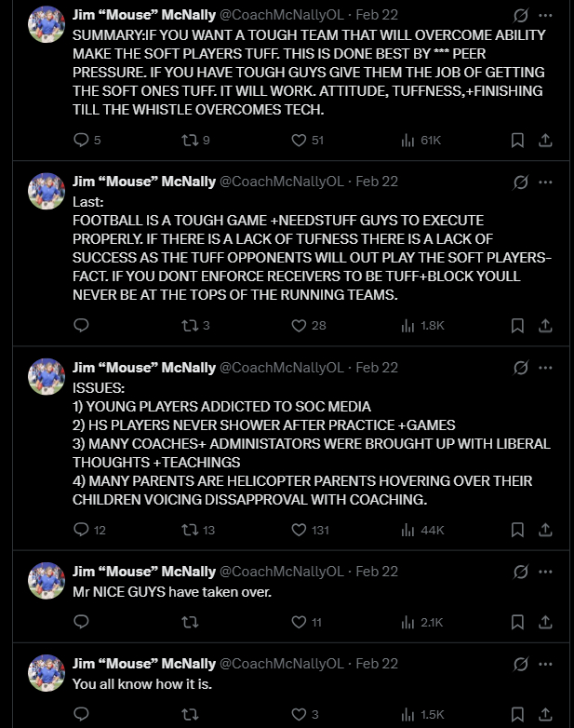Reply to the ISSUES tweet with 12 replies
The height and width of the screenshot is (728, 574).
81,530
